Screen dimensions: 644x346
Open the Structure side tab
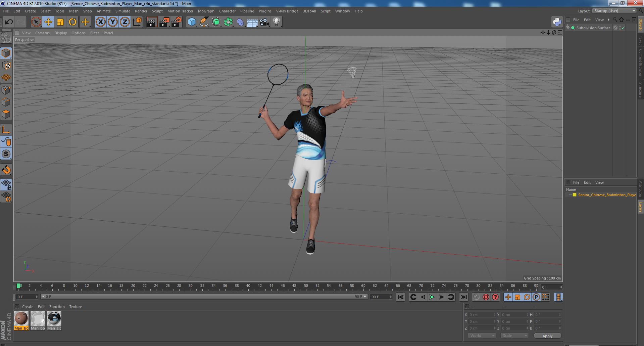point(641,90)
